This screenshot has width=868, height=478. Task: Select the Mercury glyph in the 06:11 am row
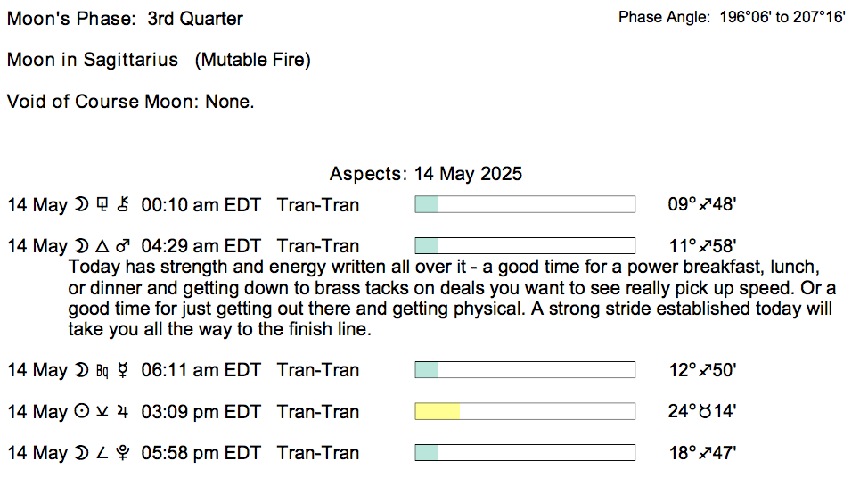coord(124,370)
